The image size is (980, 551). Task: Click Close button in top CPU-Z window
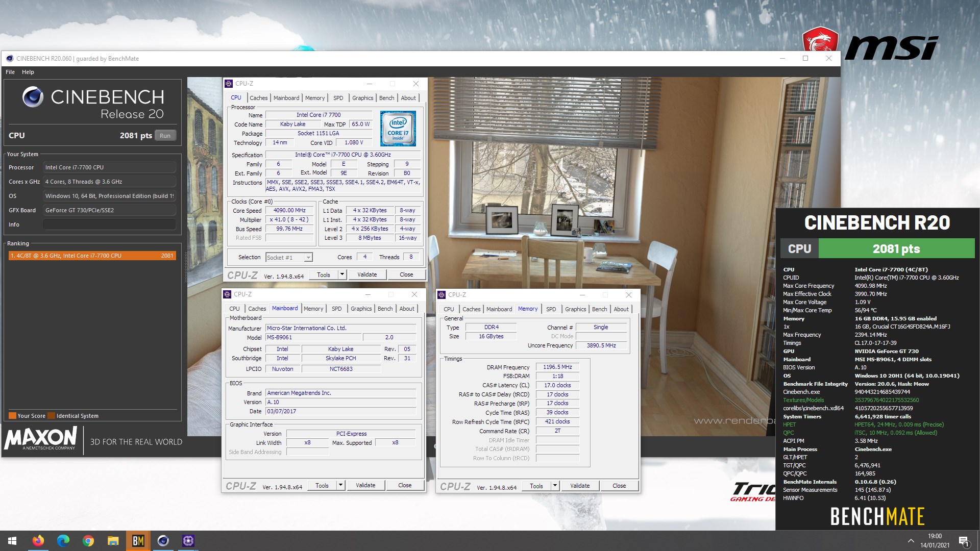tap(406, 275)
